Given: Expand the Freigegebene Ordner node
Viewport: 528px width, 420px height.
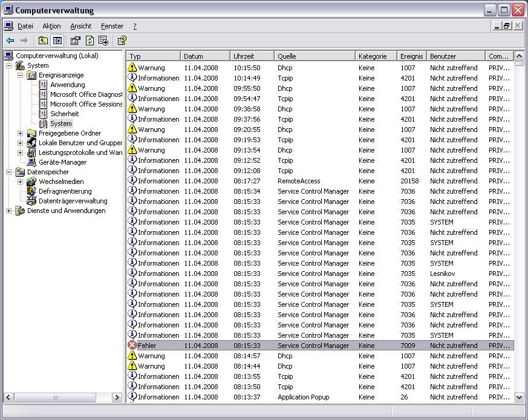Looking at the screenshot, I should tap(20, 133).
